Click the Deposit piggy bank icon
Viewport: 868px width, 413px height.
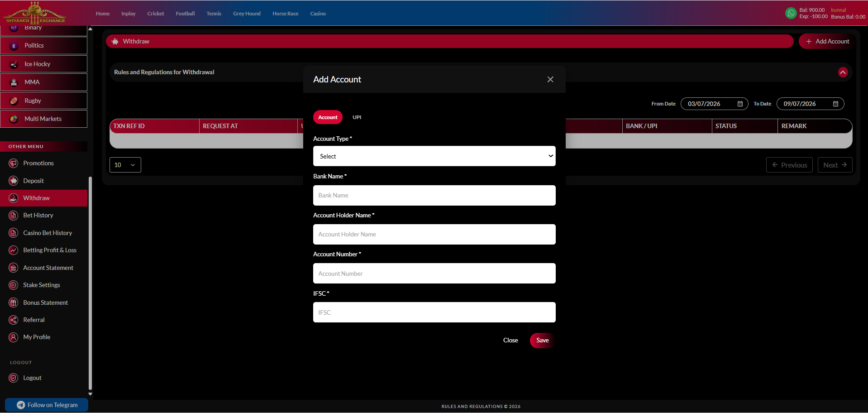[14, 181]
